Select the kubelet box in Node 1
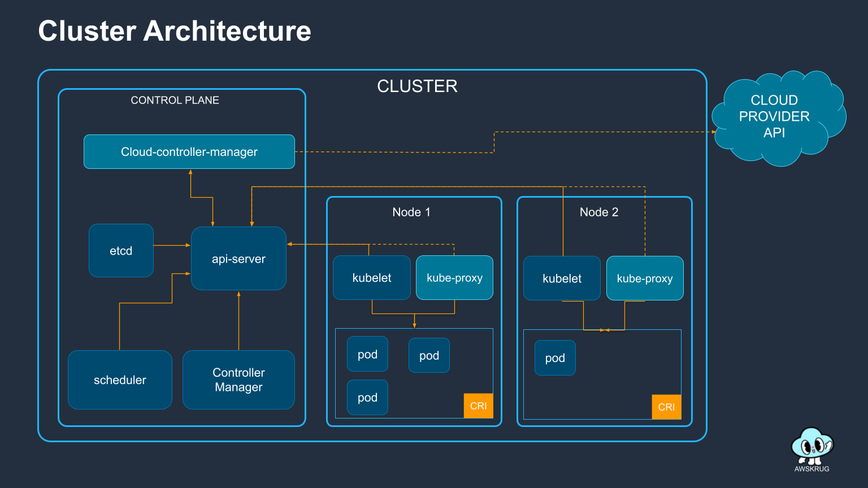Viewport: 868px width, 488px height. (372, 278)
